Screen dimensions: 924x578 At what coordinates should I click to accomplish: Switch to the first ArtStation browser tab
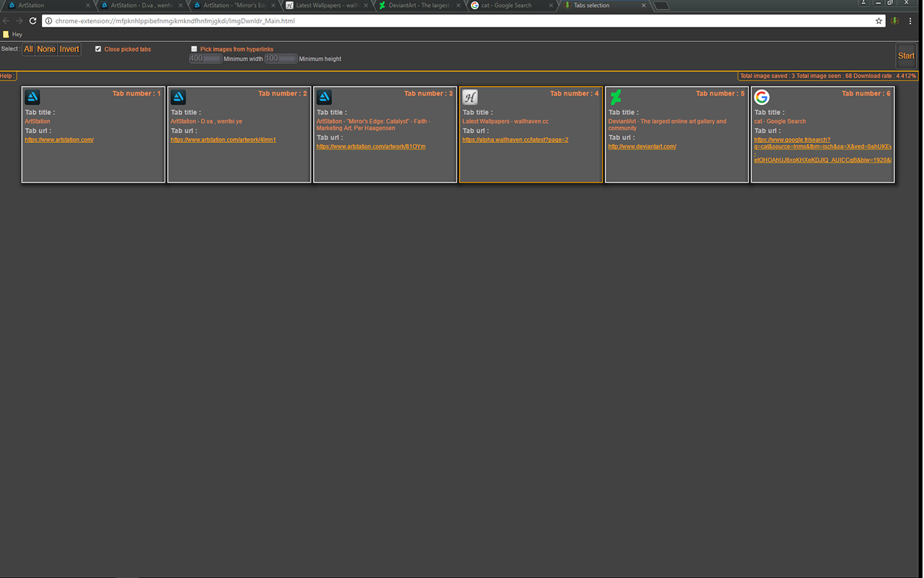click(47, 5)
